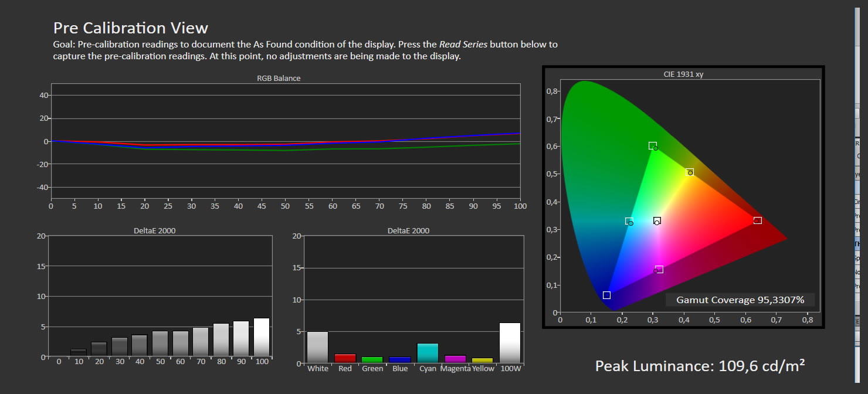Click the italic 'Read Series' text in the goal

point(463,45)
